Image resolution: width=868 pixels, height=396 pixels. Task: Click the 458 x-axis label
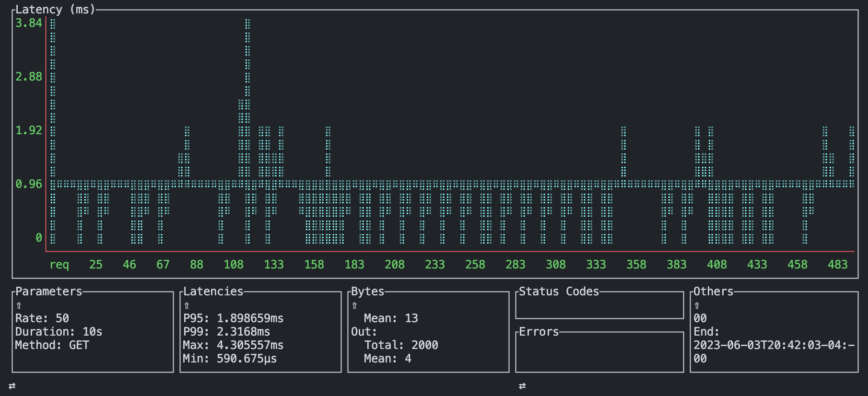point(798,265)
